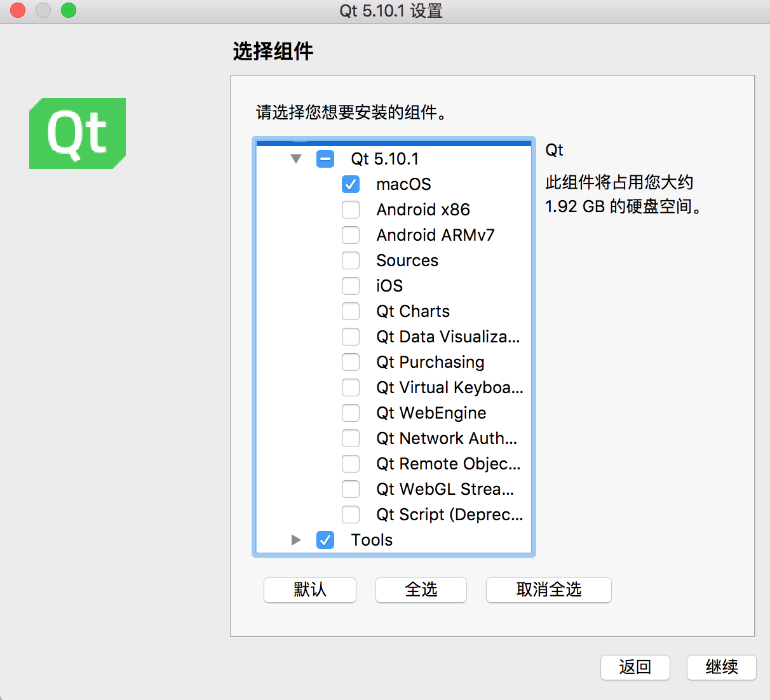Select the Qt Virtual Keyboa... label
Image resolution: width=770 pixels, height=700 pixels.
point(450,387)
